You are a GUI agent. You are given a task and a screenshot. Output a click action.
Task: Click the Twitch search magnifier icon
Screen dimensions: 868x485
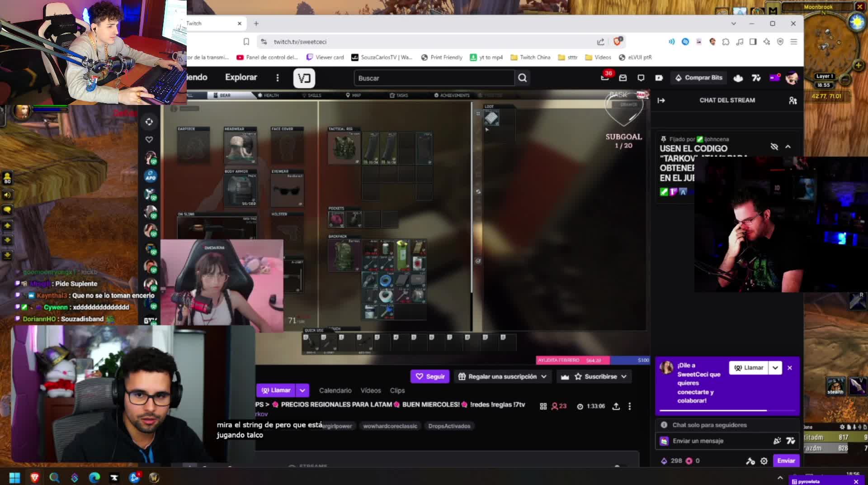tap(522, 78)
